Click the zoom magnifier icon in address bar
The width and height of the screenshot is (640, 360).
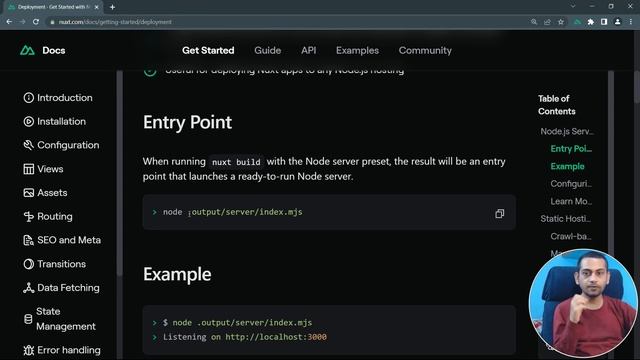click(x=534, y=22)
